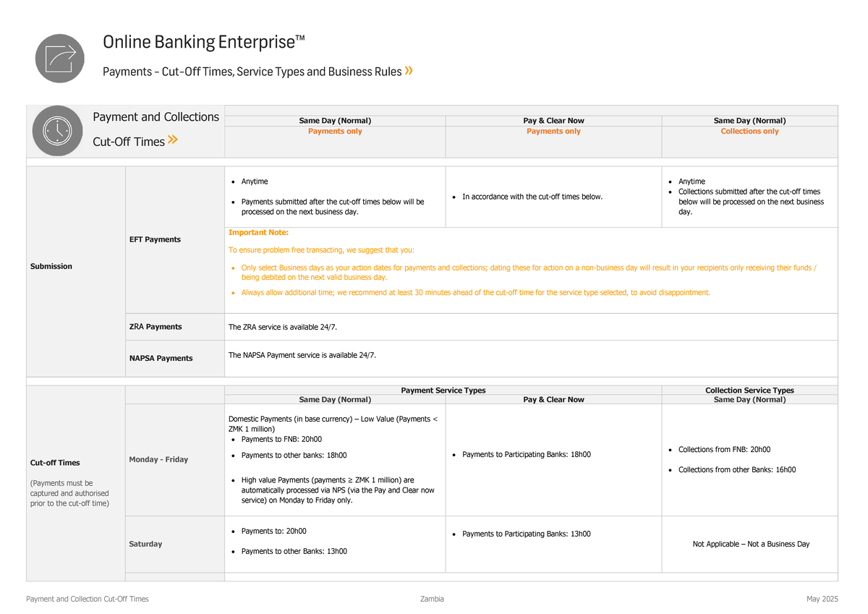Click the High value Payments bullet
Viewport: 868px width, 614px height.
pos(338,490)
